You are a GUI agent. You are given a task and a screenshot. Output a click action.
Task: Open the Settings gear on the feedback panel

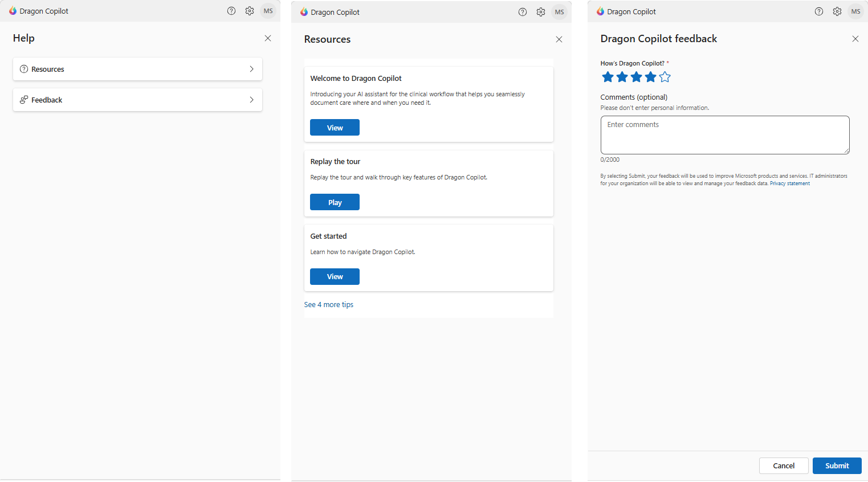click(x=837, y=11)
